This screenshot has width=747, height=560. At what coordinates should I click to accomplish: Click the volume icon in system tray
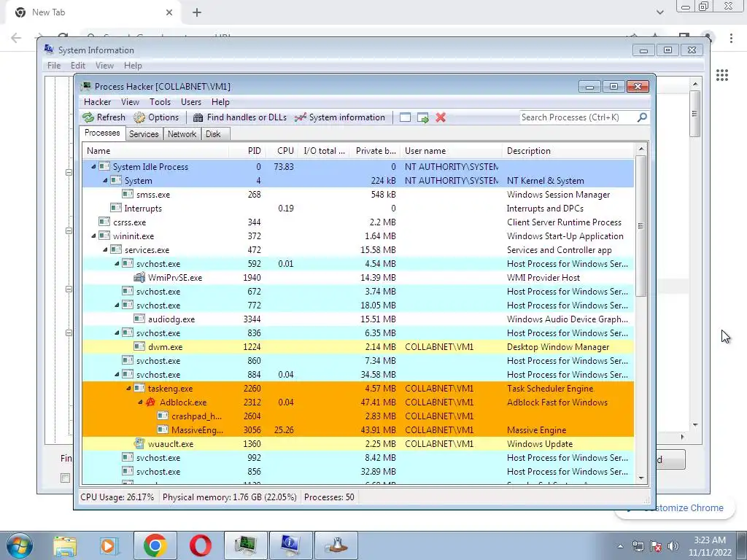[x=673, y=547]
